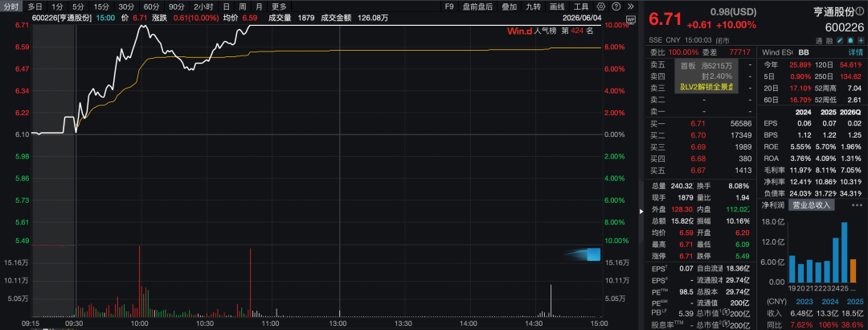The width and height of the screenshot is (868, 330).
Task: Click PE TTM value 98.5
Action: pos(685,291)
